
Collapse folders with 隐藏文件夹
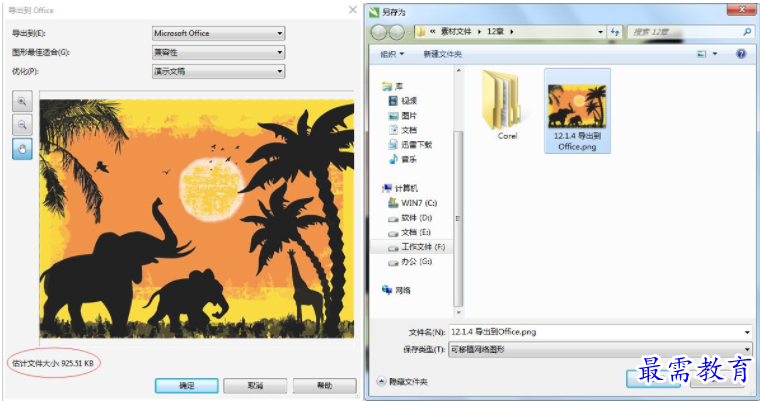tap(403, 382)
